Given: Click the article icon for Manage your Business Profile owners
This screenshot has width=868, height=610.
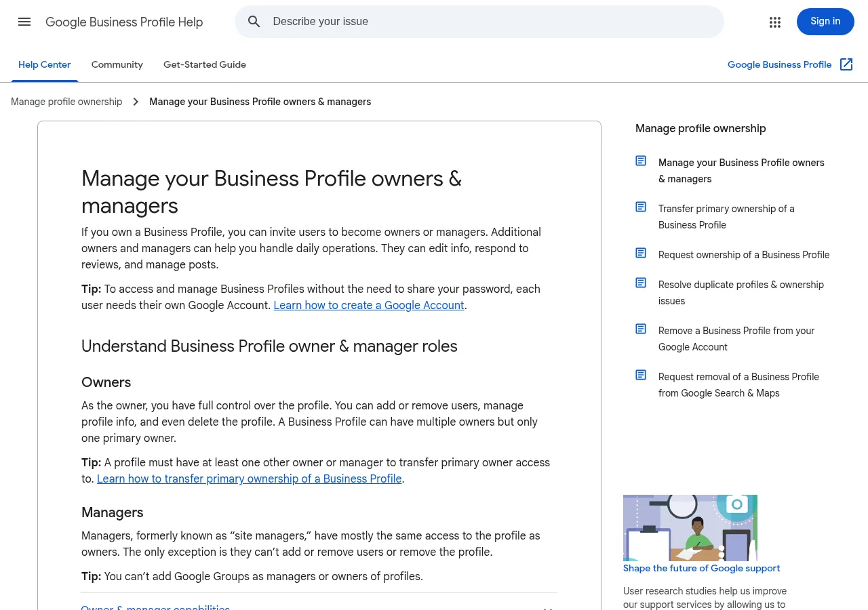Looking at the screenshot, I should 641,161.
